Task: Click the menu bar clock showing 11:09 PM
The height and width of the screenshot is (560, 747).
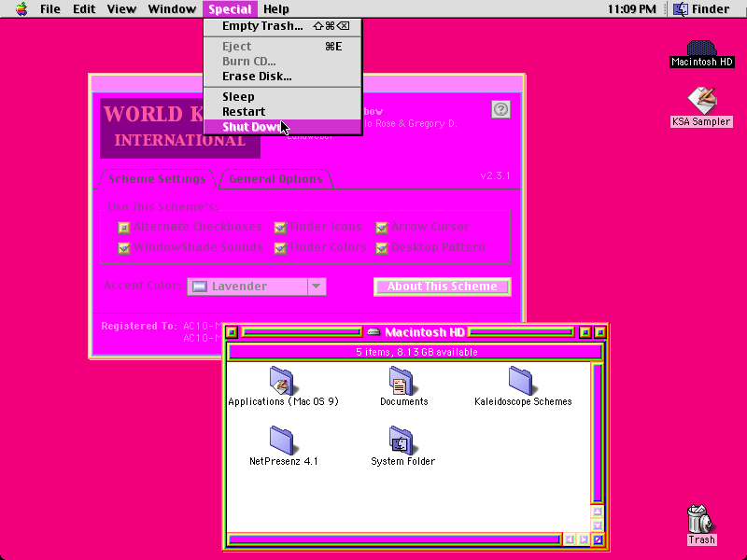Action: (632, 9)
